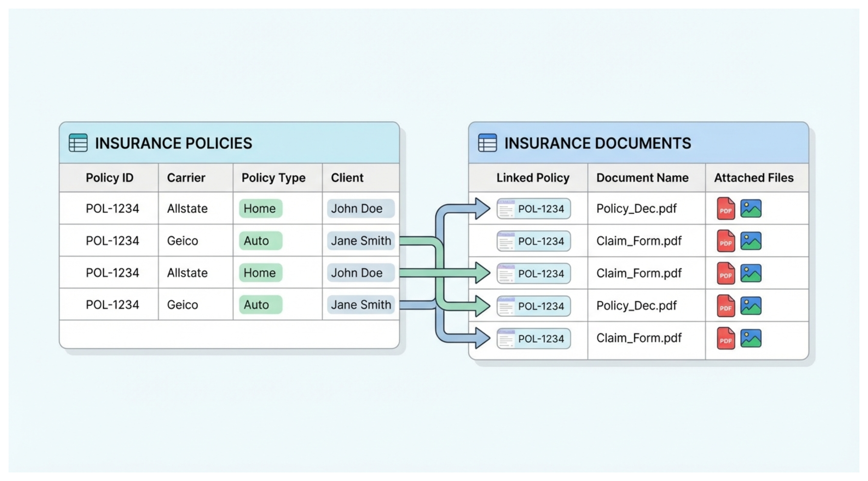The width and height of the screenshot is (868, 481).
Task: Click the Carrier column header
Action: [186, 178]
